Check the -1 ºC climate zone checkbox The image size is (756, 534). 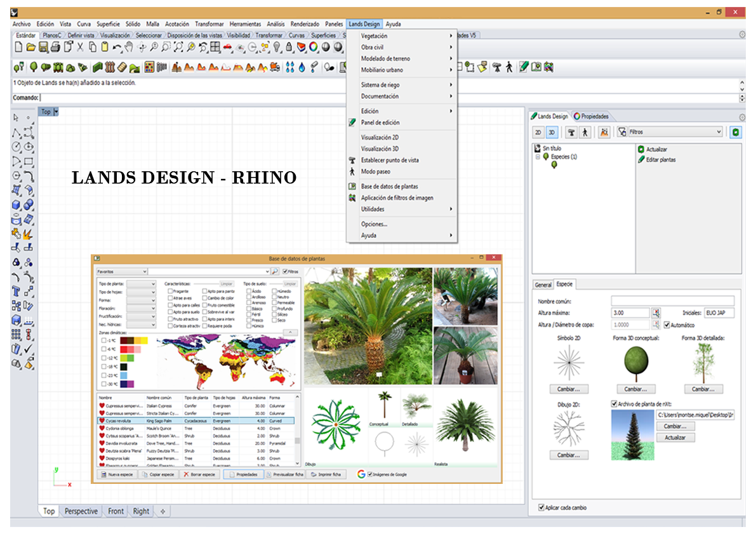click(103, 341)
